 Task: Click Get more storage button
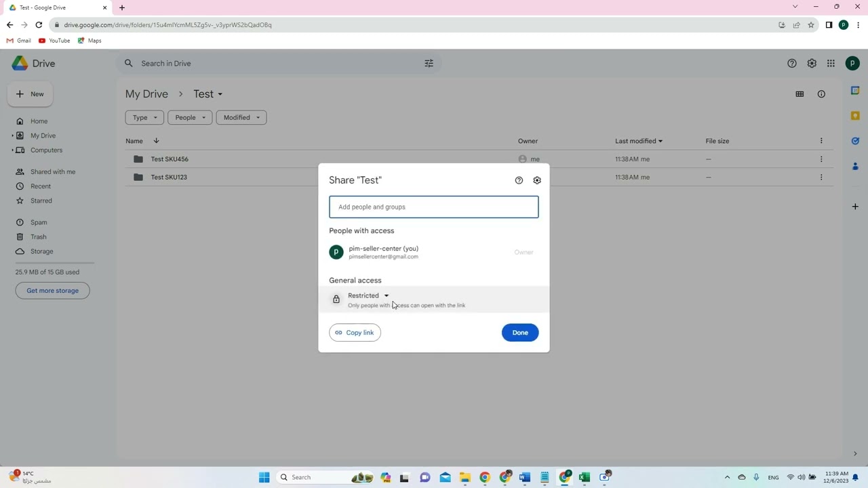click(x=52, y=291)
